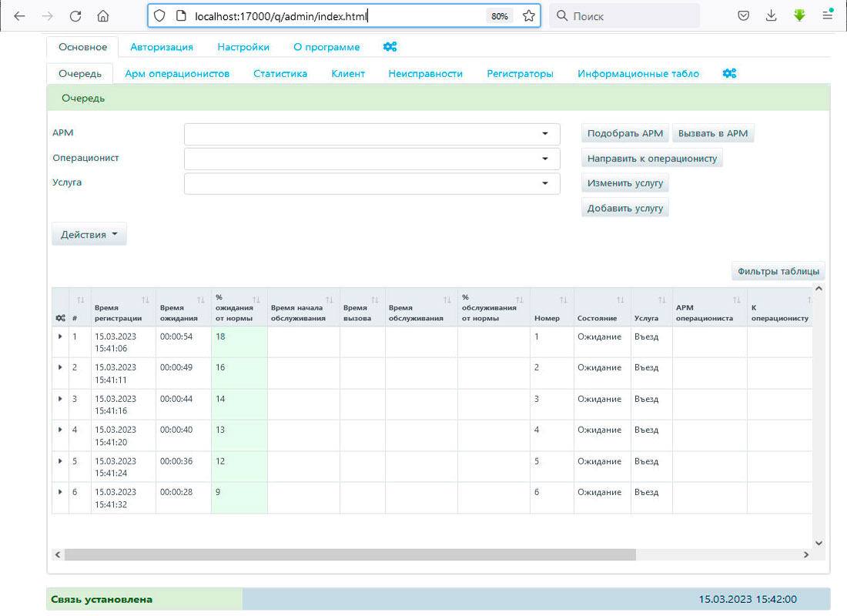847x616 pixels.
Task: Expand queue row number 3
Action: (x=60, y=399)
